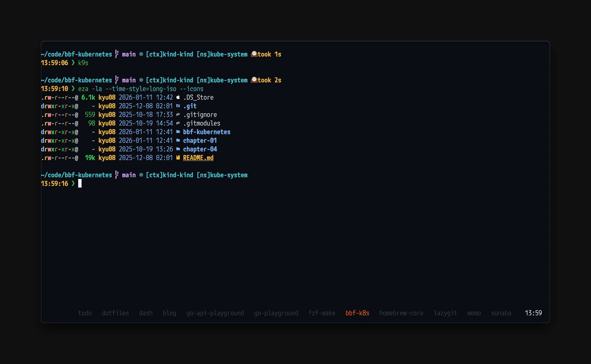Screen dimensions: 591x364
Task: Open the go-api-playground tab
Action: pyautogui.click(x=215, y=313)
